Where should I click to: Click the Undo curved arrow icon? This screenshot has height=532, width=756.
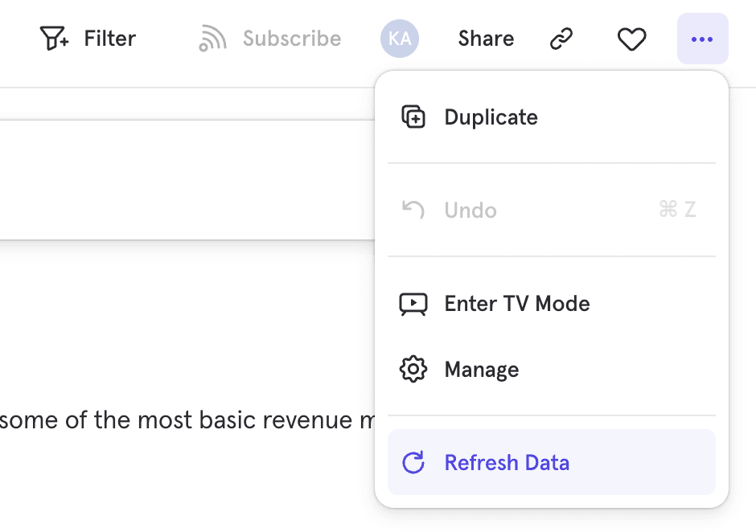413,211
